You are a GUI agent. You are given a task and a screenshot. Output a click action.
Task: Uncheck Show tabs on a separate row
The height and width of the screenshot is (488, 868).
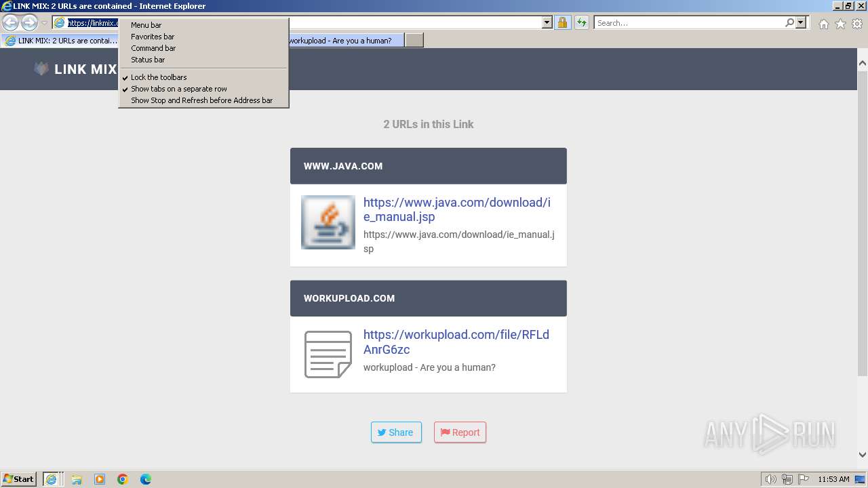(203, 89)
